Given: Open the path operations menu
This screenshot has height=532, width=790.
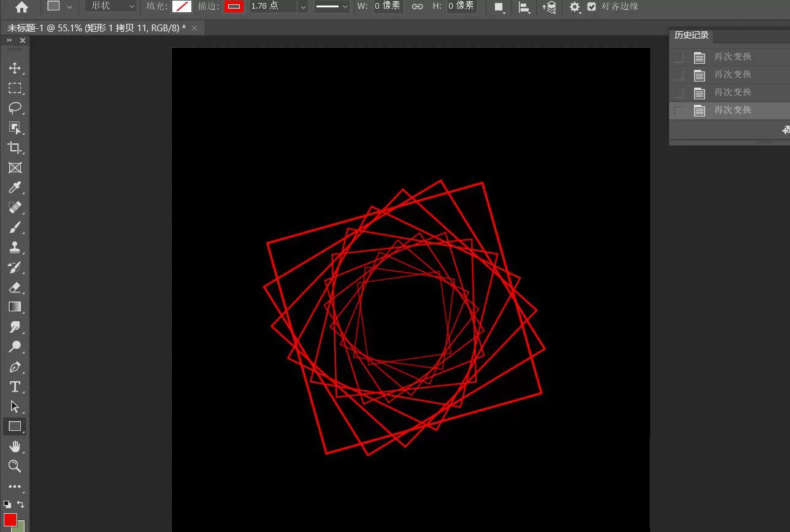Looking at the screenshot, I should 499,7.
